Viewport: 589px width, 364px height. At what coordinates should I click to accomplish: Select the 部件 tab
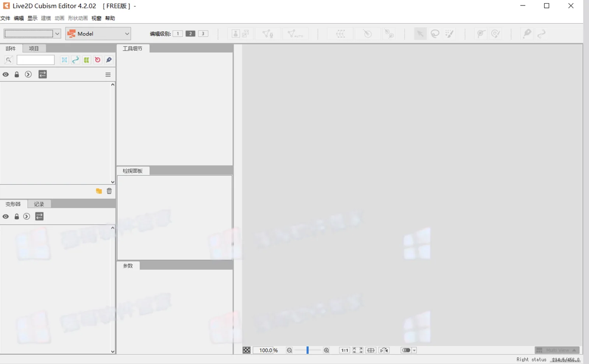coord(11,49)
